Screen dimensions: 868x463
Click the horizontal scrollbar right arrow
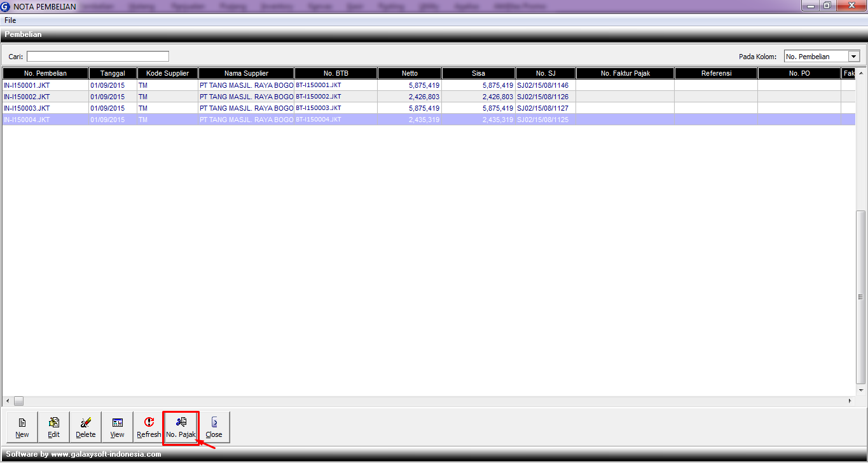coord(850,401)
